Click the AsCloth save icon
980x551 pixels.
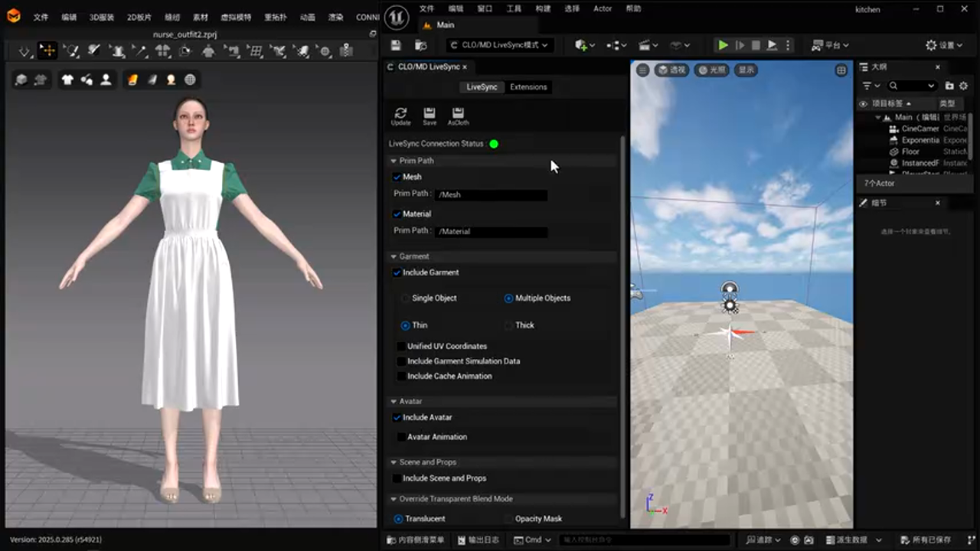coord(458,114)
